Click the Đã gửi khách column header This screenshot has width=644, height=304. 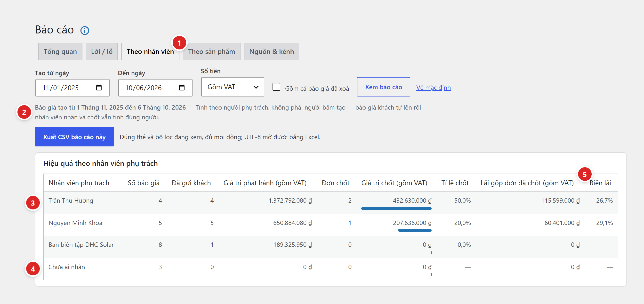(191, 183)
